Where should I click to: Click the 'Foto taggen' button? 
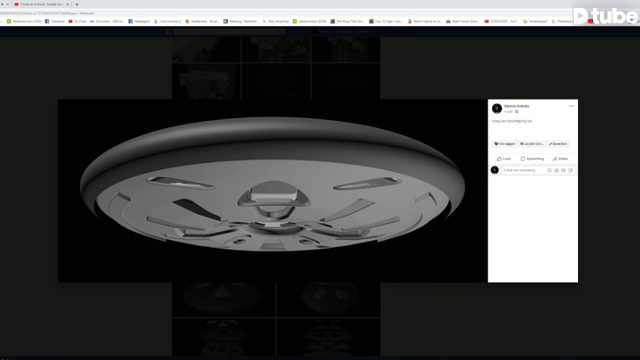(505, 144)
